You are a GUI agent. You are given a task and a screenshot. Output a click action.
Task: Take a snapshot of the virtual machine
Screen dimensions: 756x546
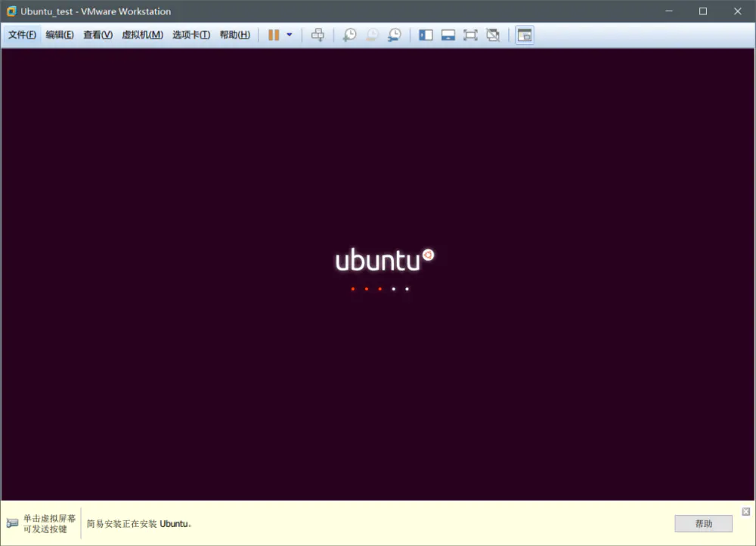click(x=349, y=35)
